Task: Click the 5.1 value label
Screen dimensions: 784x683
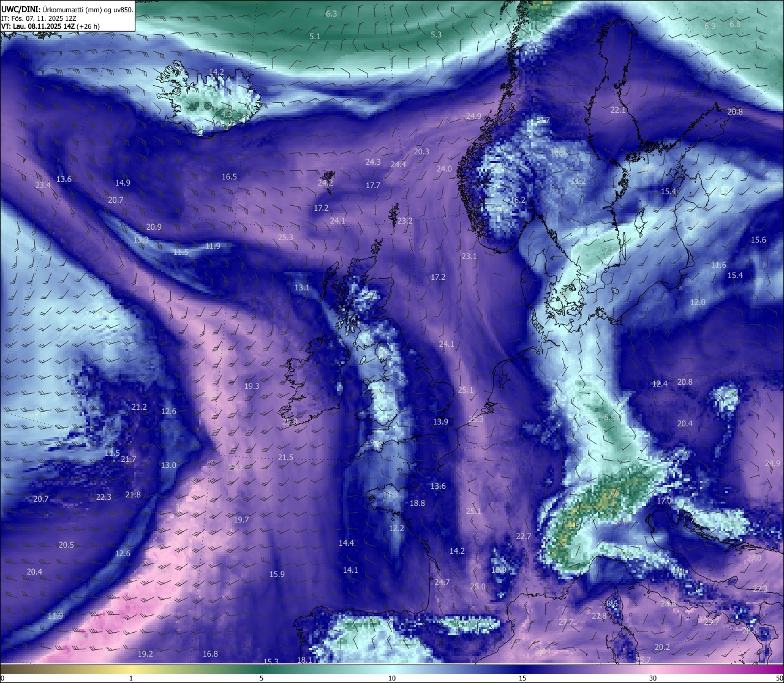Action: point(315,37)
